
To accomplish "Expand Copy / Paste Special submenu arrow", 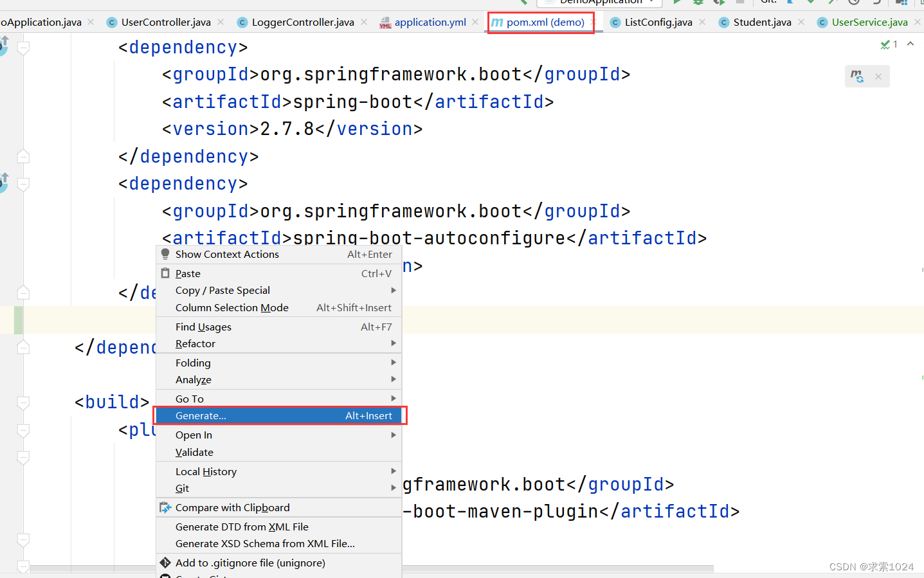I will 393,290.
